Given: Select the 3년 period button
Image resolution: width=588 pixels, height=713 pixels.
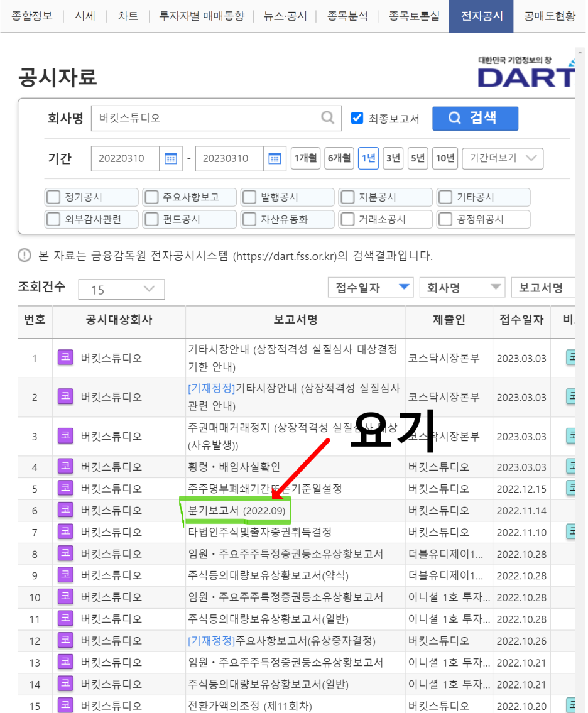Looking at the screenshot, I should coord(393,158).
